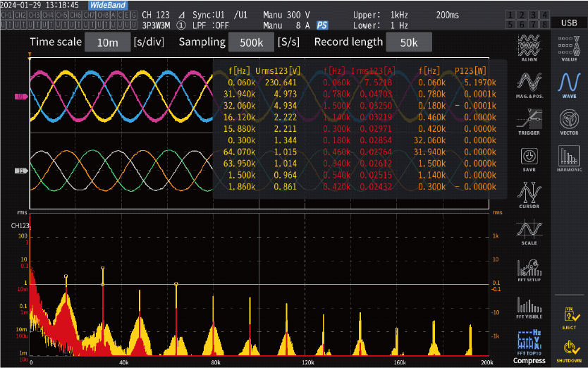Open FFT SETUP
The width and height of the screenshot is (588, 368).
[529, 269]
